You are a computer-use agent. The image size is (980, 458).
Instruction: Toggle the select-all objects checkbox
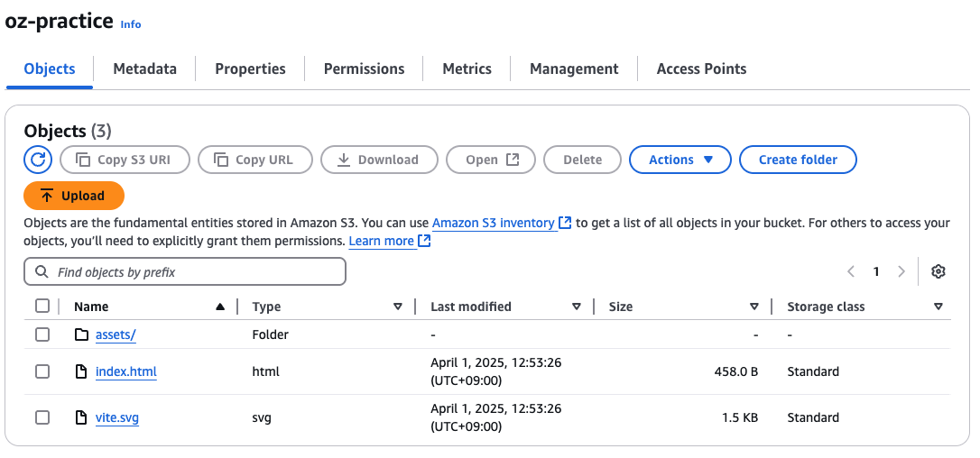tap(42, 307)
